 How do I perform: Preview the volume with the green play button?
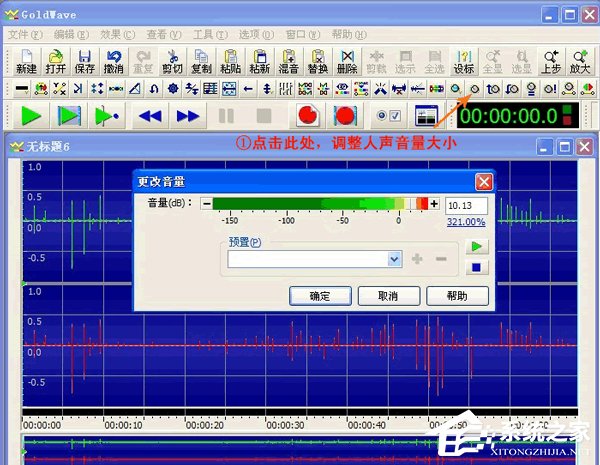477,246
